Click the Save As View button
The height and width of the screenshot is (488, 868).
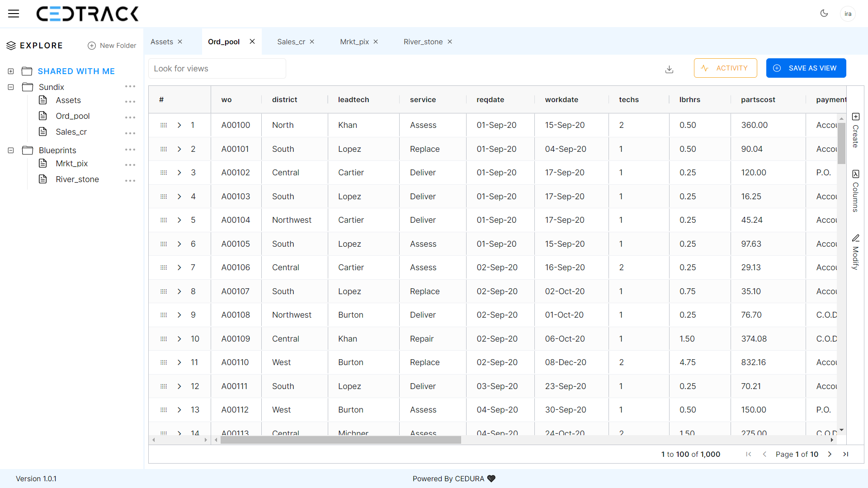pos(806,68)
